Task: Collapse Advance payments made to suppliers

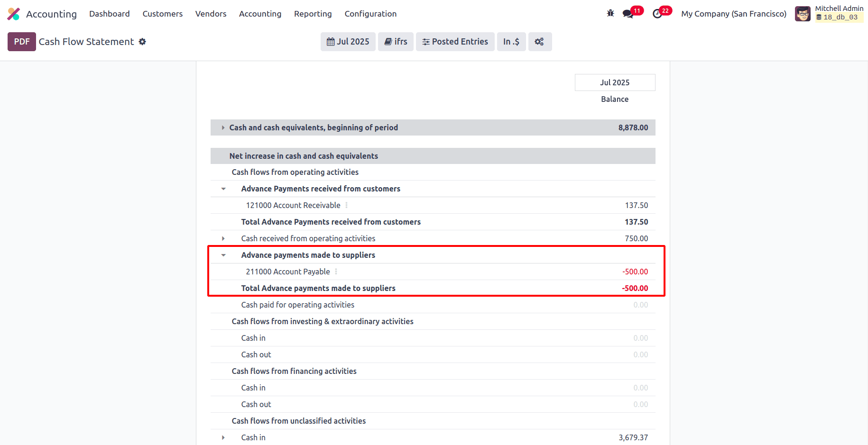Action: point(223,255)
